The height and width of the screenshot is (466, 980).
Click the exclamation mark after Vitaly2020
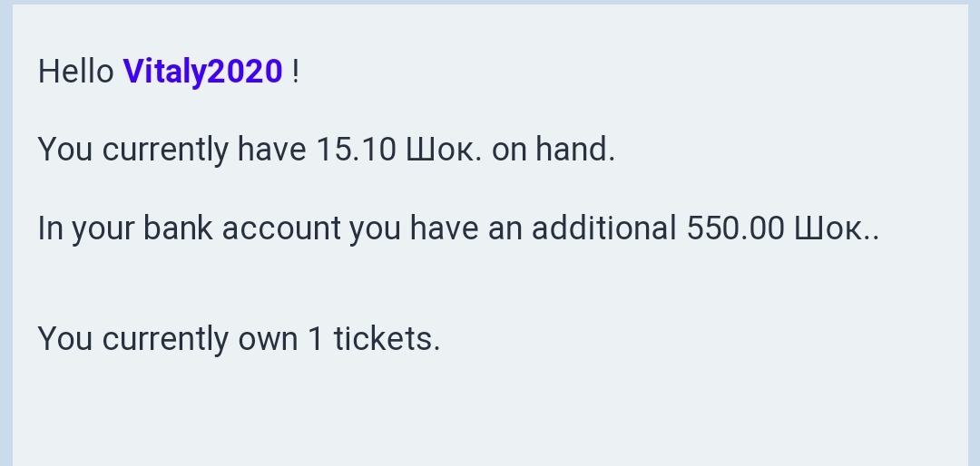[x=296, y=72]
